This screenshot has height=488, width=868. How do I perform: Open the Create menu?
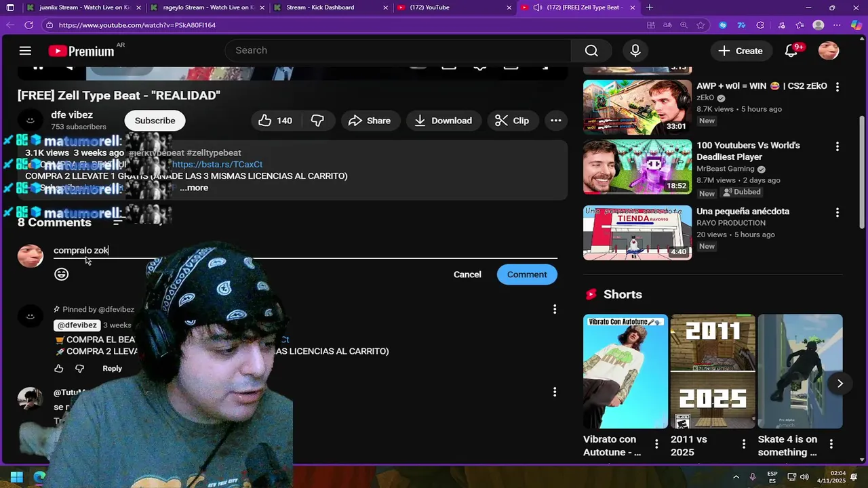click(740, 51)
